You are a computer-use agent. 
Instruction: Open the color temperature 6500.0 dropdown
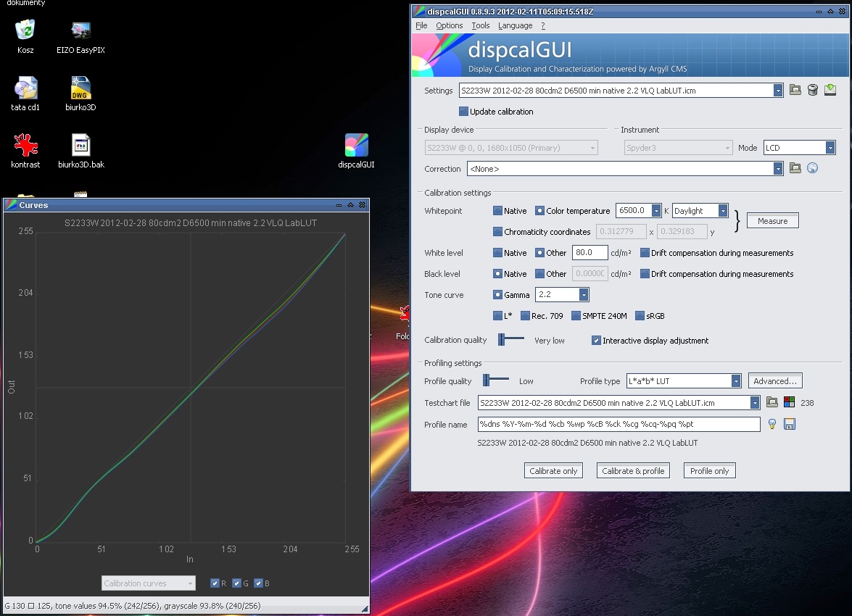pos(656,211)
